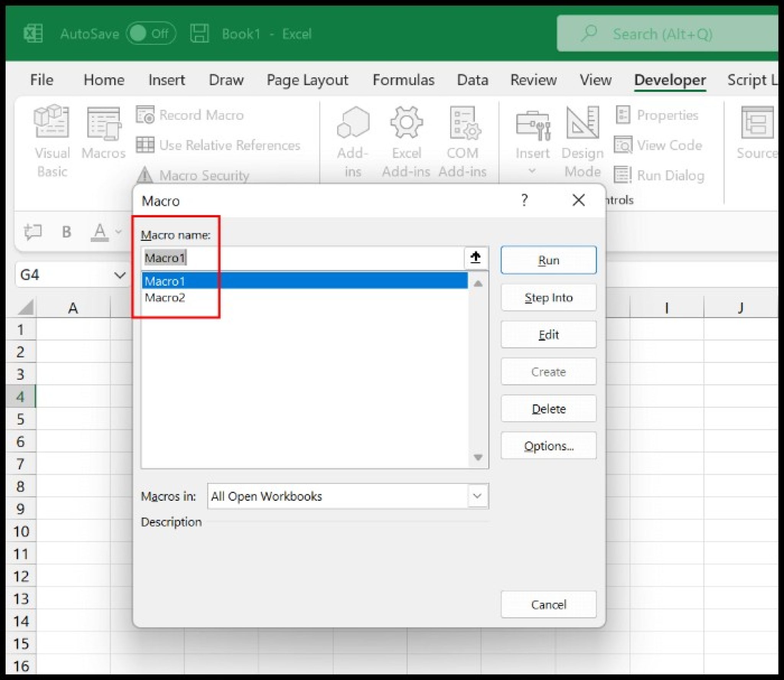The width and height of the screenshot is (784, 680).
Task: Delete the selected macro
Action: click(x=548, y=409)
